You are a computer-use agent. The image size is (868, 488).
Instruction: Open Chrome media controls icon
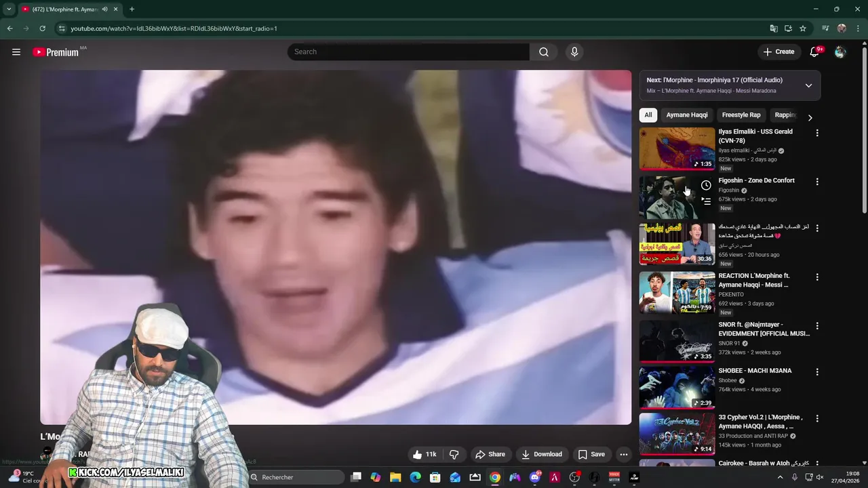point(825,28)
